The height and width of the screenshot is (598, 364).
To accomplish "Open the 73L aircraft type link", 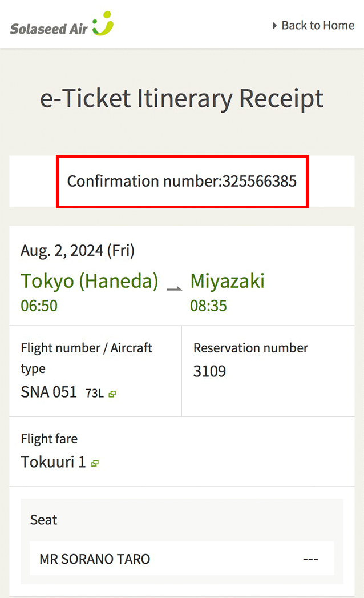I will (94, 393).
